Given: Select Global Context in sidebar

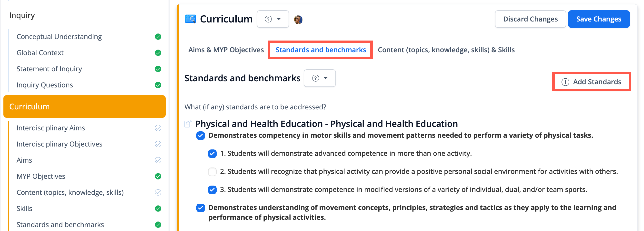Looking at the screenshot, I should [40, 53].
